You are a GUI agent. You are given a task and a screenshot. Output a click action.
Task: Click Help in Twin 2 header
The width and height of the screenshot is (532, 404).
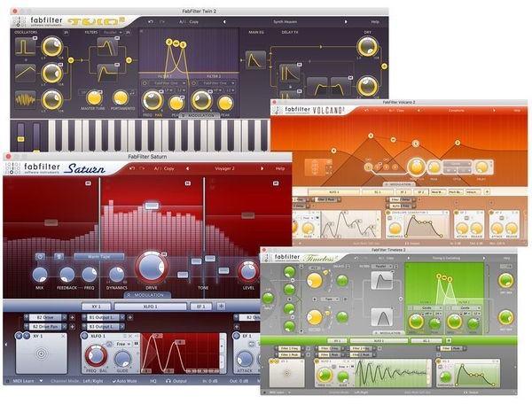coord(375,21)
